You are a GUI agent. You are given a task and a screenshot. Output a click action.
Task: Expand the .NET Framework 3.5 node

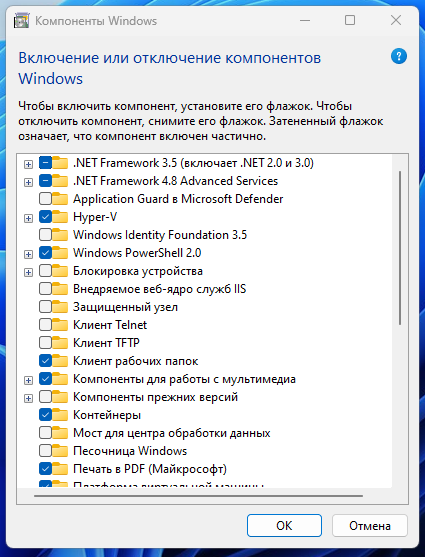click(x=28, y=164)
